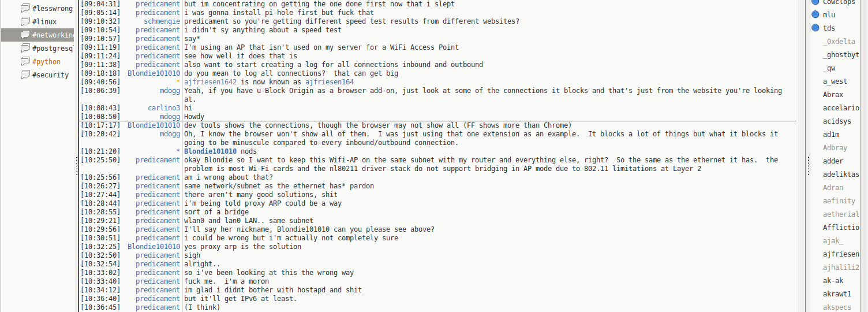Click the #postgresql channel chat icon
Viewport: 868px width, 312px height.
(x=25, y=49)
